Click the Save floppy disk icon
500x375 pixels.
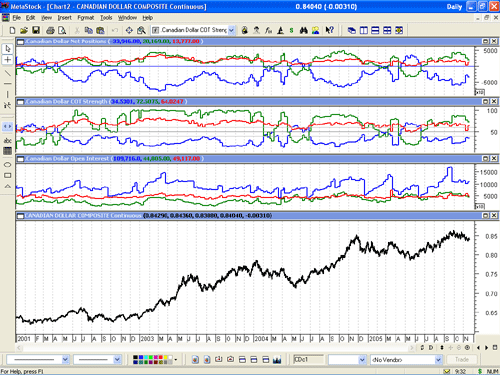(36, 30)
